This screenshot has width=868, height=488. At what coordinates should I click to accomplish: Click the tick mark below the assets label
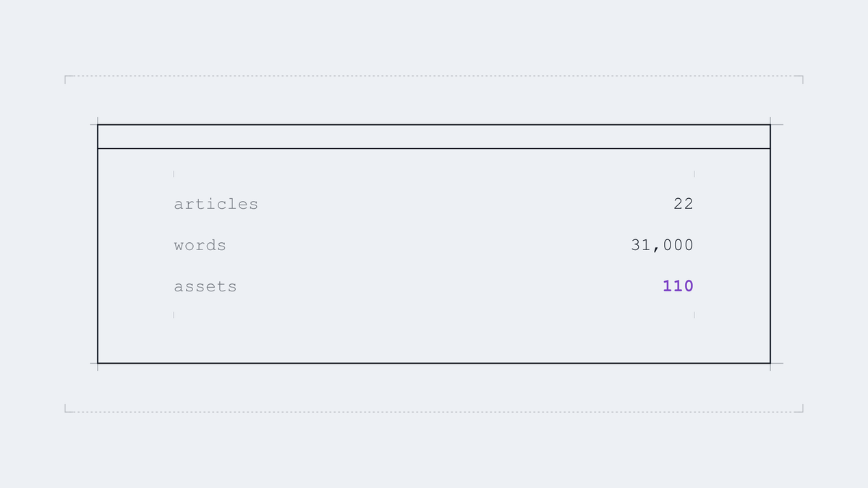[x=174, y=315]
